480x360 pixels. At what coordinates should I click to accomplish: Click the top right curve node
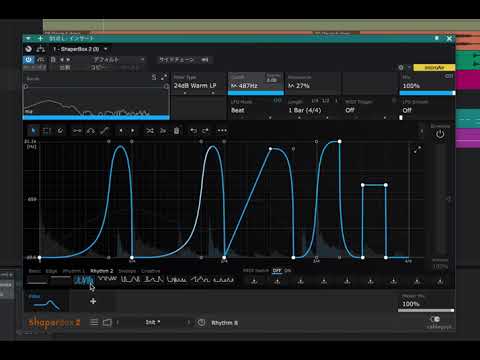[339, 142]
